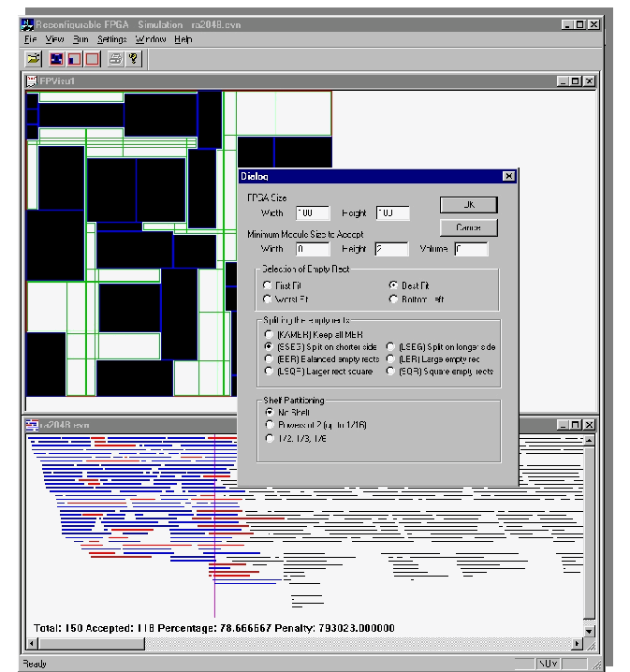This screenshot has height=672, width=630.
Task: Minimize the ra2048 window
Action: point(564,425)
